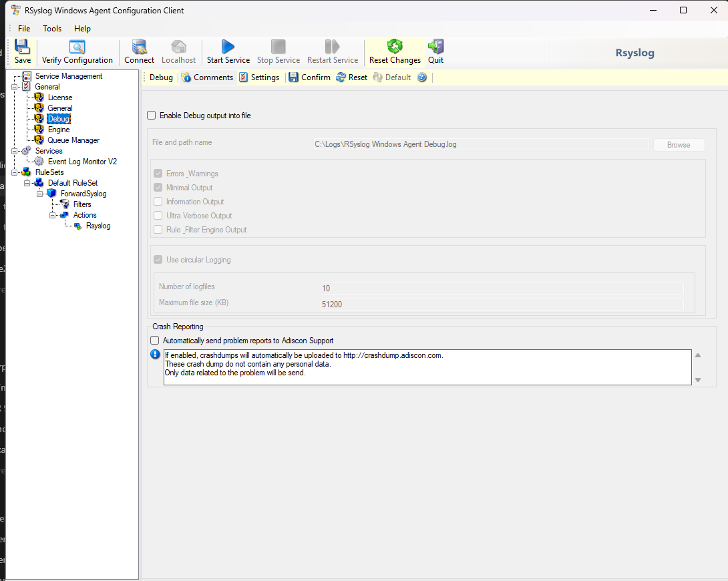Collapse the Default RuleSet branch
The height and width of the screenshot is (581, 728).
tap(27, 183)
